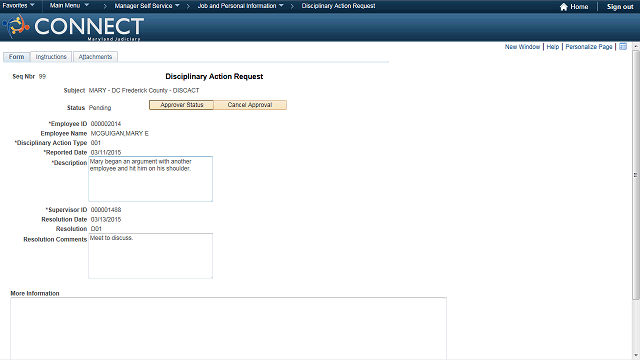640x360 pixels.
Task: Click the Supervisor ID value 00001488
Action: tap(106, 210)
